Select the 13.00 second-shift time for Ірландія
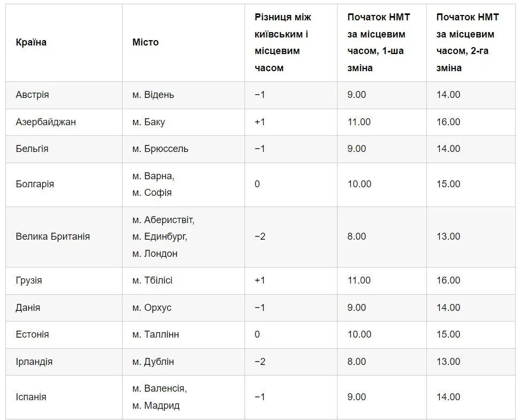Image resolution: width=520 pixels, height=420 pixels. click(448, 362)
